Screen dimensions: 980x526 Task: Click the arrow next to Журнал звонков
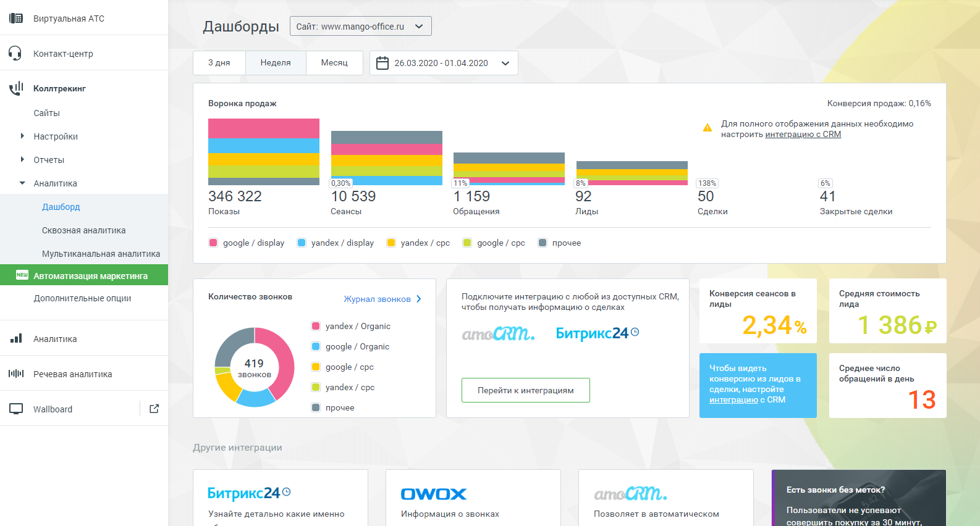click(419, 299)
